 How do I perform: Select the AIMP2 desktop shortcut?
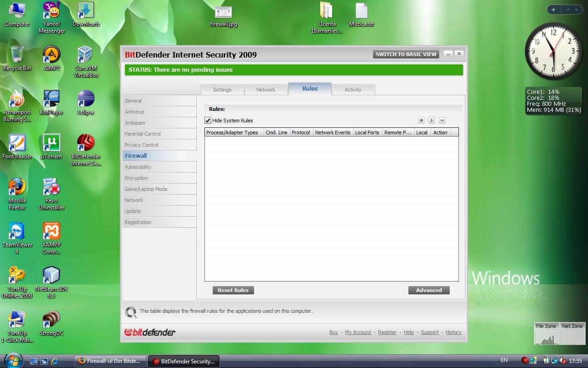click(x=51, y=59)
